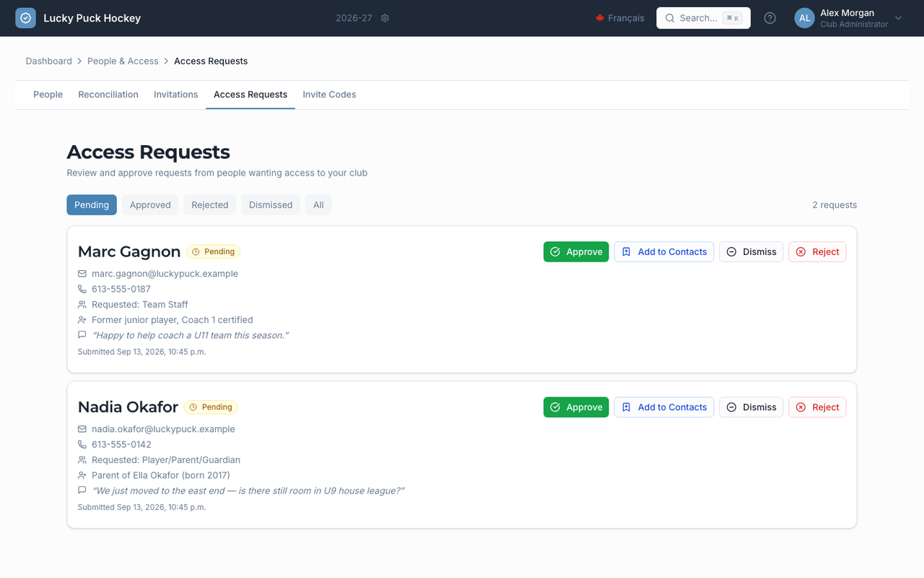This screenshot has width=924, height=578.
Task: Click the AL user avatar
Action: pos(804,18)
